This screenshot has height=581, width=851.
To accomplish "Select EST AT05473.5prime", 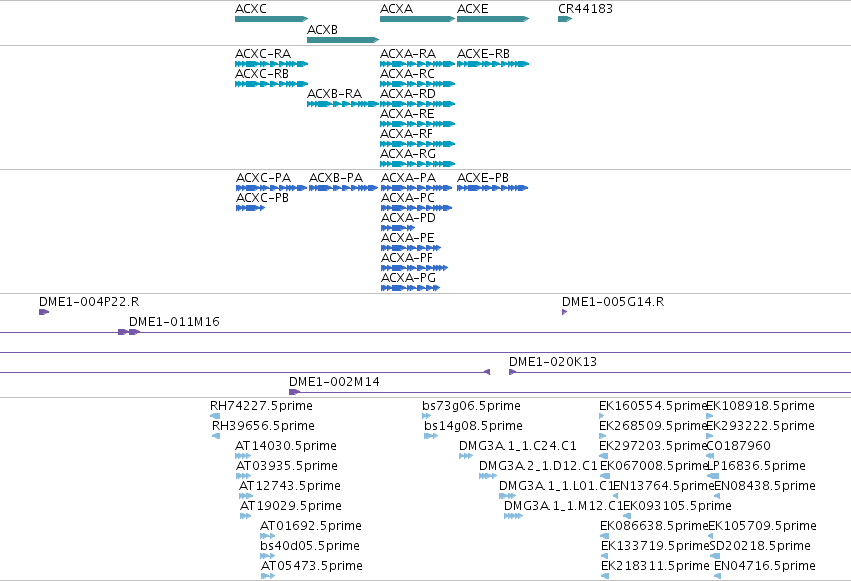I will pyautogui.click(x=268, y=577).
